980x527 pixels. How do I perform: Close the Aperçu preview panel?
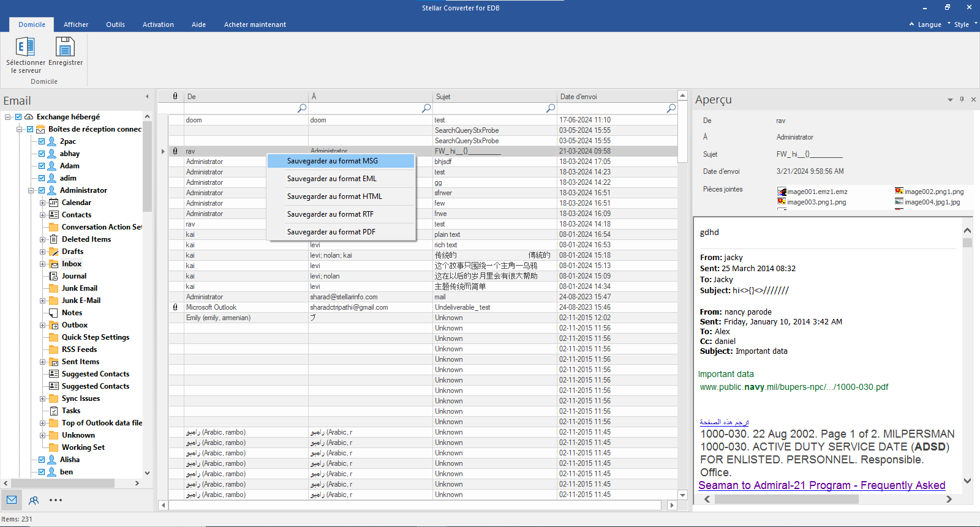[x=973, y=99]
